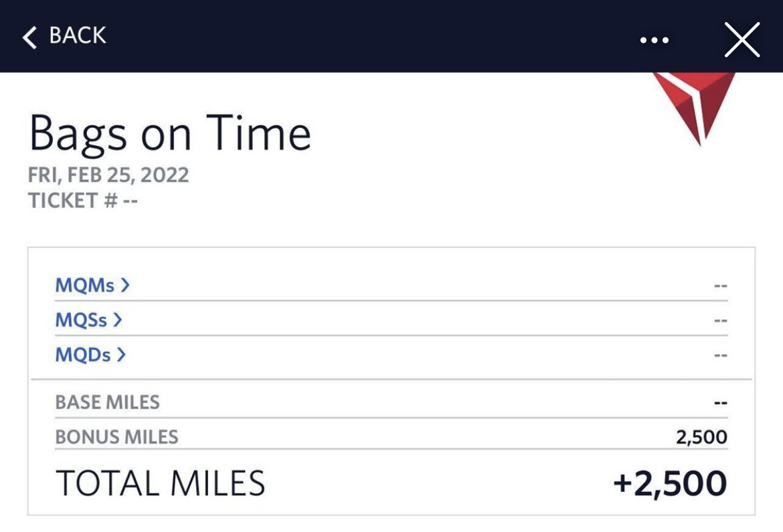Expand the MQSs row details

pos(90,320)
